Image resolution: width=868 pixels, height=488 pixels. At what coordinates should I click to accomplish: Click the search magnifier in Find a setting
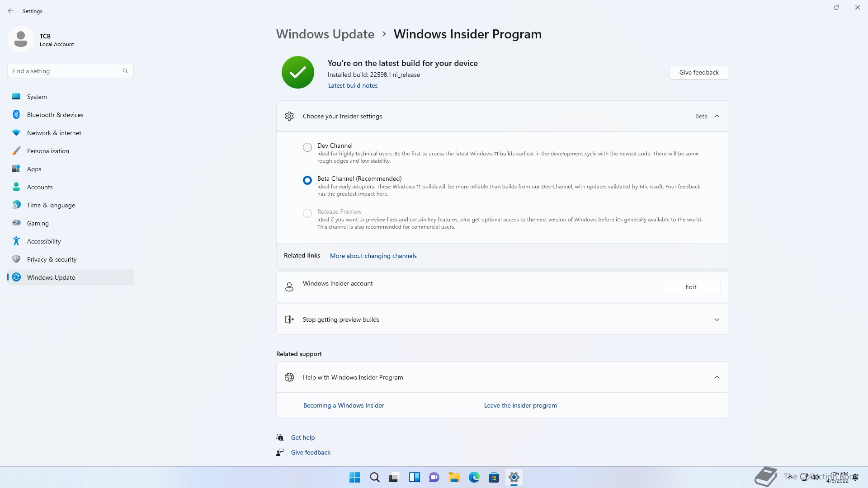click(x=125, y=71)
